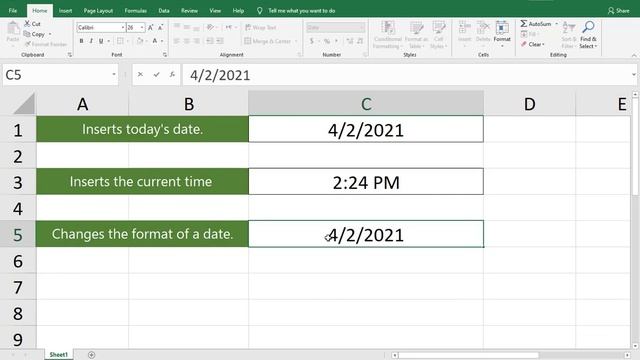Screen dimensions: 640x360
Task: Expand the formula bar
Action: [633, 75]
